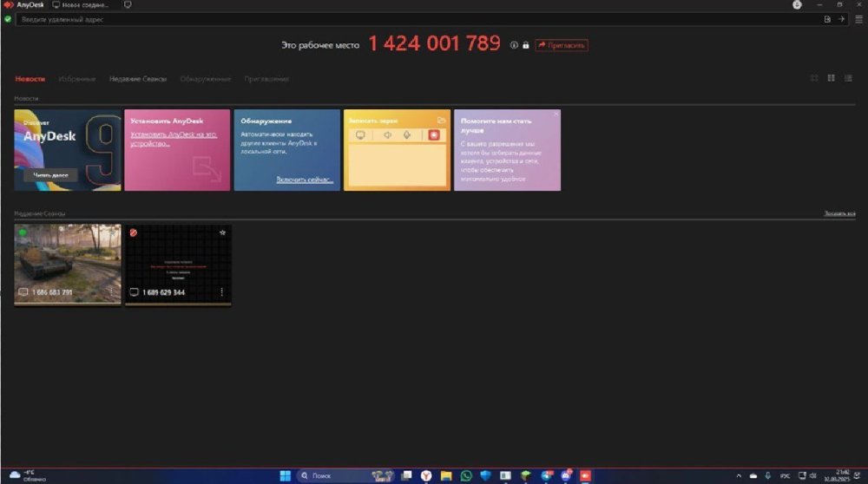Click the AnyDesk logo icon in the title bar
868x484 pixels.
pos(9,4)
